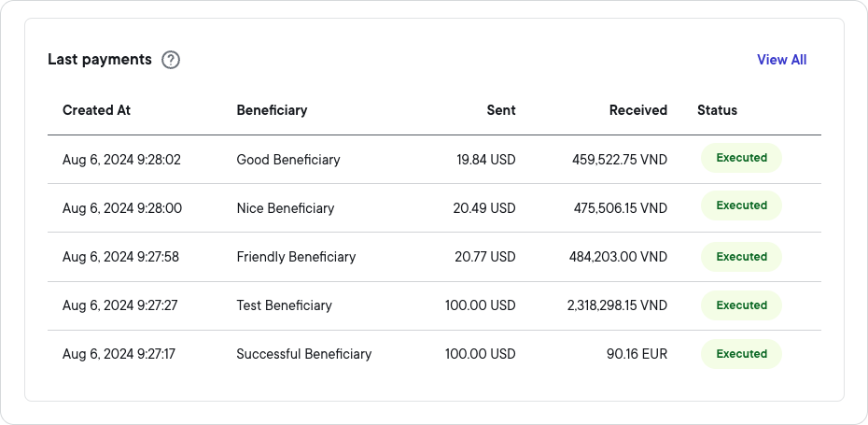Click the 19.84 USD sent amount
Image resolution: width=868 pixels, height=425 pixels.
485,160
